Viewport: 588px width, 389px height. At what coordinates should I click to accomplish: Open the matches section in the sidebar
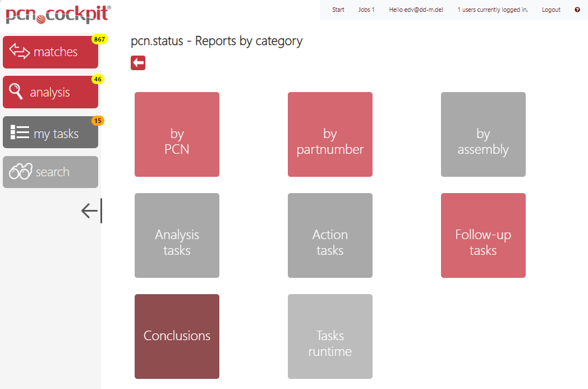[50, 52]
